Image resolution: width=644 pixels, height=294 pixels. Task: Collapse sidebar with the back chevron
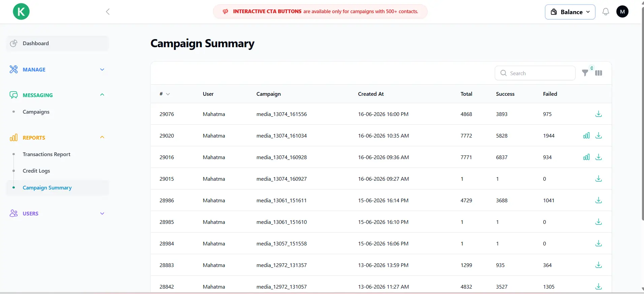[x=108, y=12]
